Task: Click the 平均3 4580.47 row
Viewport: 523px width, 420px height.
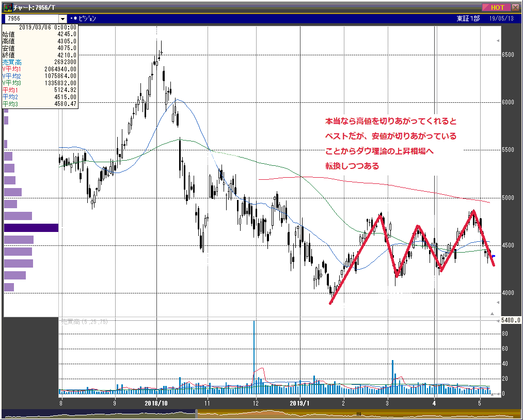Action: [39, 104]
